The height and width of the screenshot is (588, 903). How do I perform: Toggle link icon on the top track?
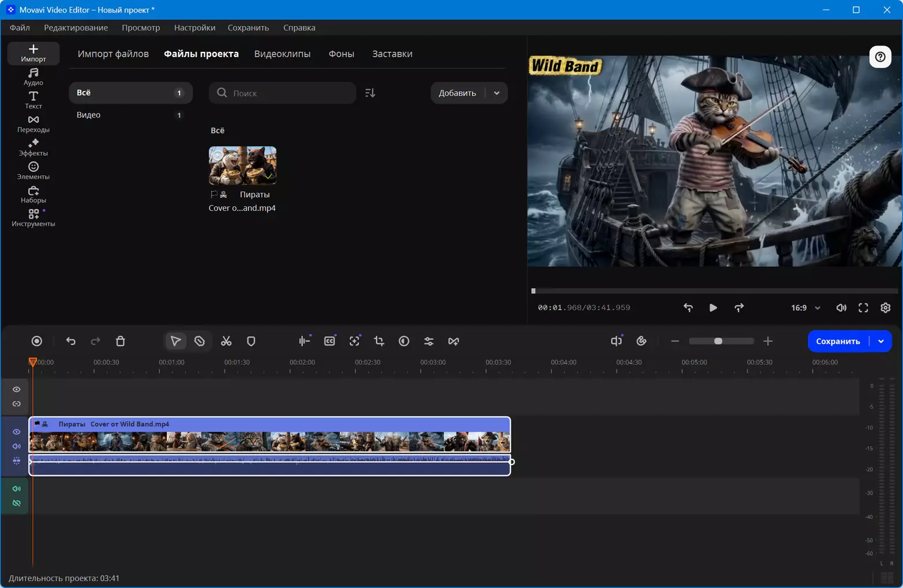(17, 404)
